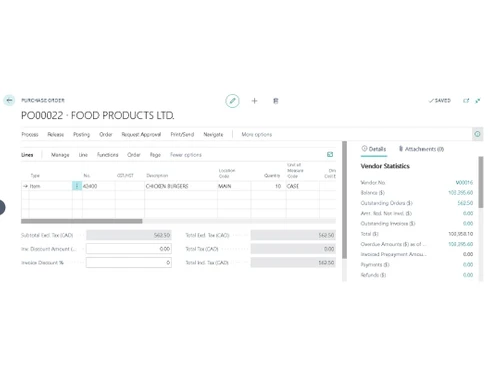Click the Subtotal Excl. Tax value field
This screenshot has height=375, width=500.
[x=129, y=235]
